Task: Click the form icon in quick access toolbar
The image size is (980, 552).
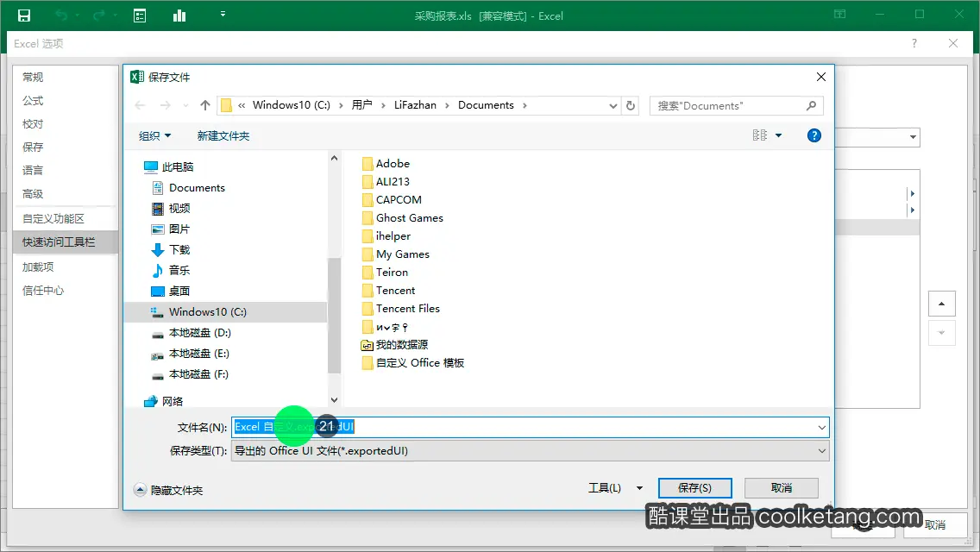Action: 140,16
